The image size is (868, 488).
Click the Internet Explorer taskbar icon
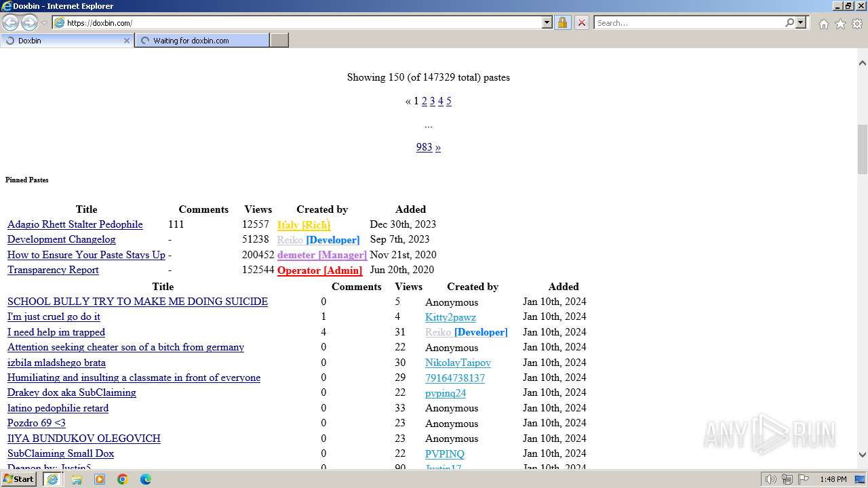(x=52, y=479)
